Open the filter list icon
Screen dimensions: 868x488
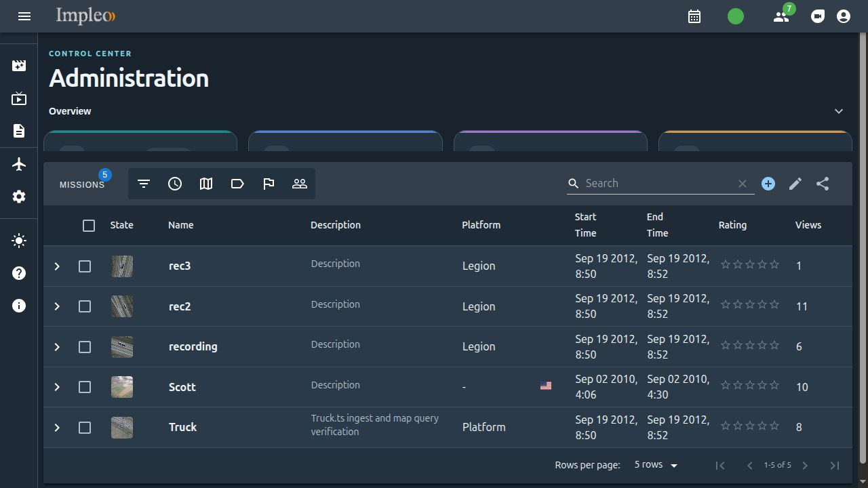pyautogui.click(x=144, y=184)
